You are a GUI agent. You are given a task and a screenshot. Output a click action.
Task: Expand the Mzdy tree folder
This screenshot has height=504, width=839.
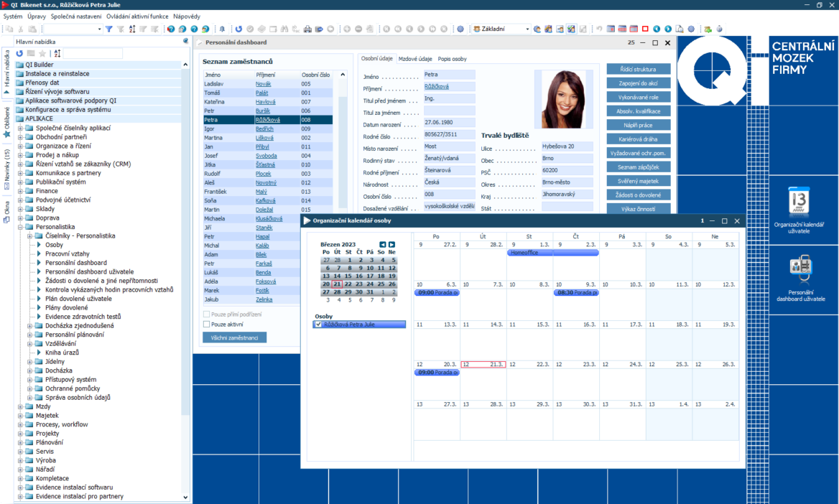tap(20, 406)
